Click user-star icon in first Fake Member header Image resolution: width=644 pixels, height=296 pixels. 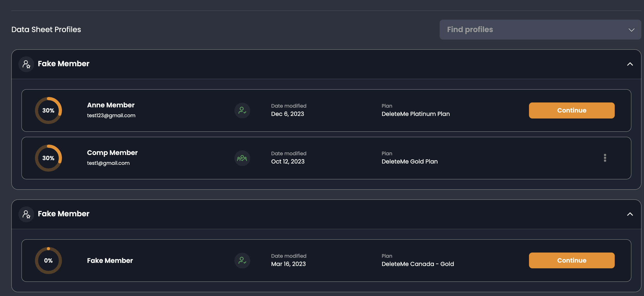pos(26,64)
